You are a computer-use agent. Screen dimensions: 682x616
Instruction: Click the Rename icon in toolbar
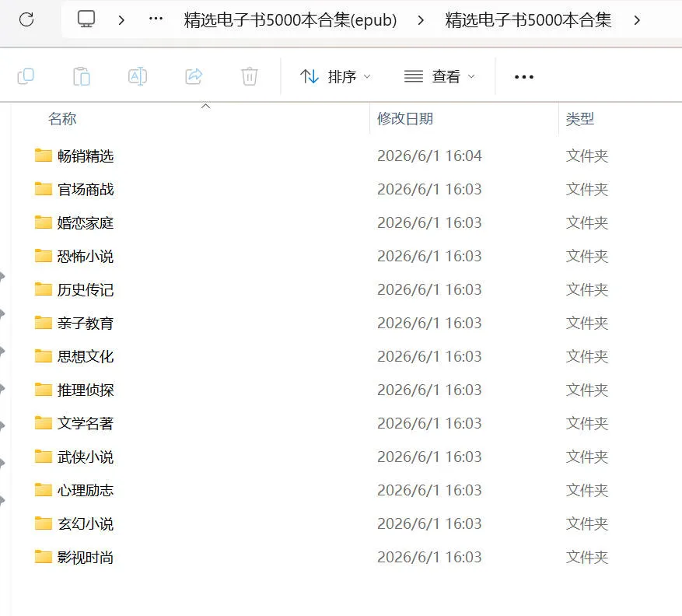tap(138, 76)
